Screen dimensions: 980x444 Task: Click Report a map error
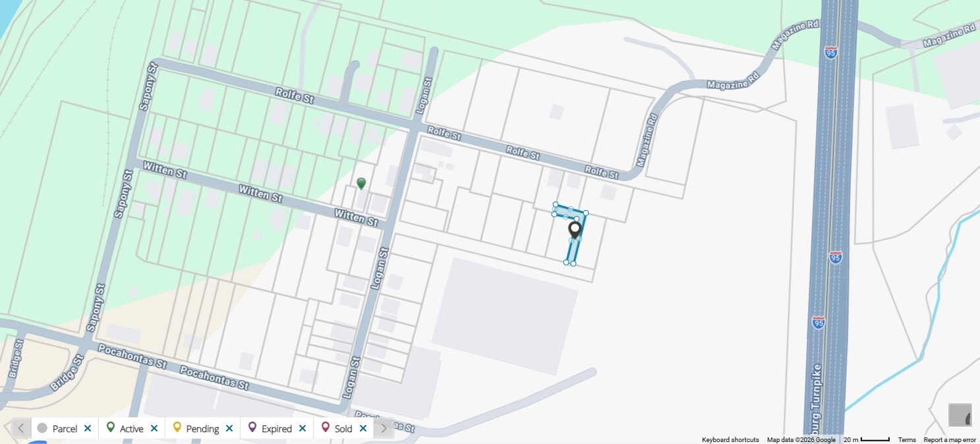[x=950, y=440]
